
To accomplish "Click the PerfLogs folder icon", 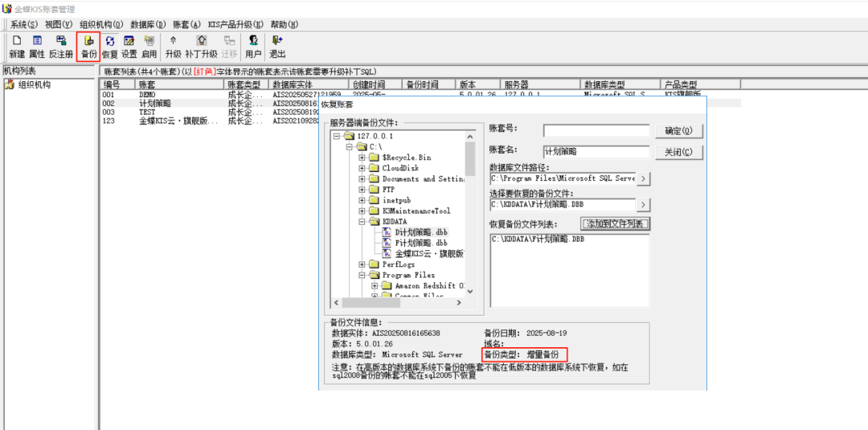I will [x=375, y=264].
